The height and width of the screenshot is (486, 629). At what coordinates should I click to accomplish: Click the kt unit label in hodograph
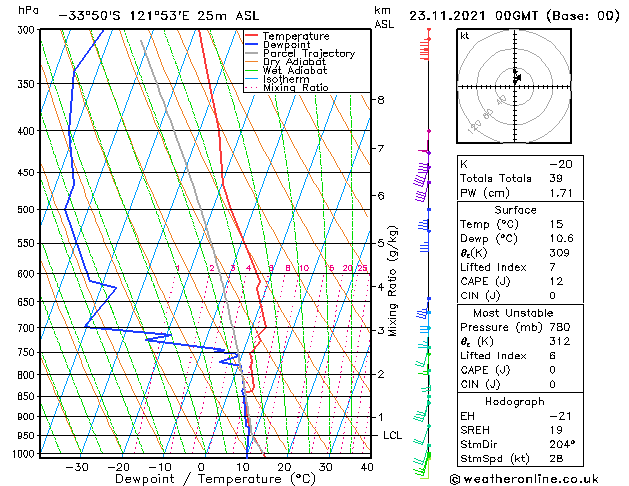[x=464, y=36]
